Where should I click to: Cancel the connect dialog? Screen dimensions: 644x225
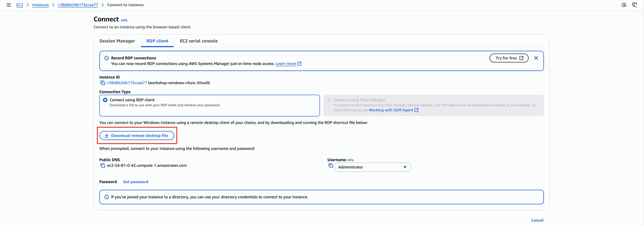coord(537,220)
